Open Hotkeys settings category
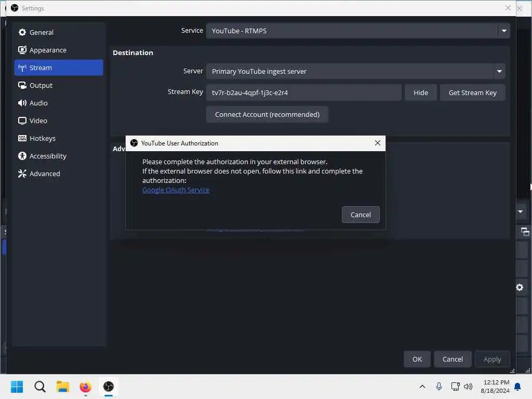Screen dimensions: 532x399 tap(58, 138)
